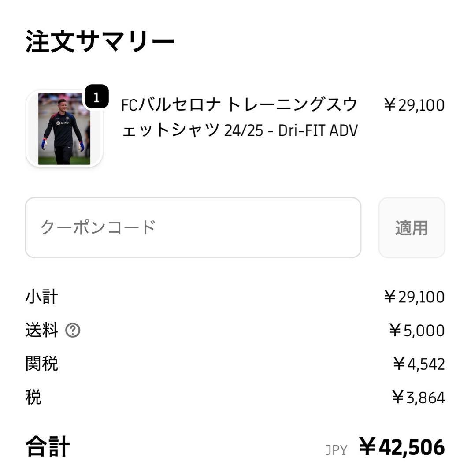Click the 税 tax label
Image resolution: width=471 pixels, height=476 pixels.
(33, 398)
